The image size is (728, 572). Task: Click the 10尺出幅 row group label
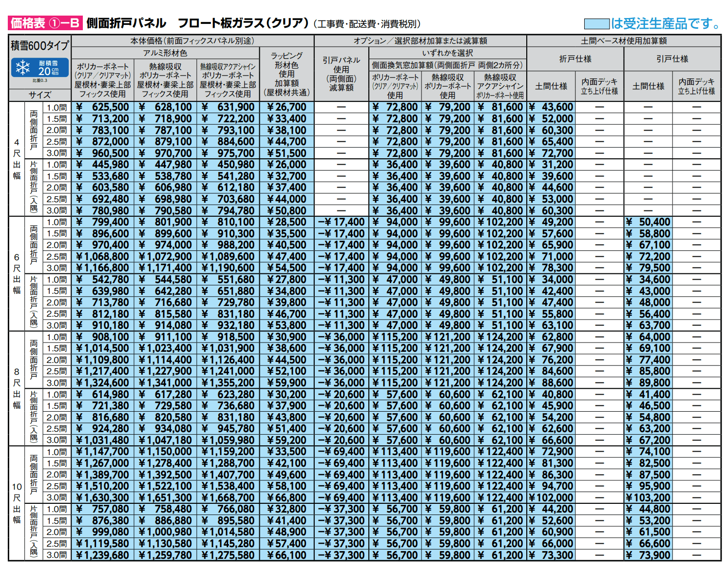[x=17, y=503]
